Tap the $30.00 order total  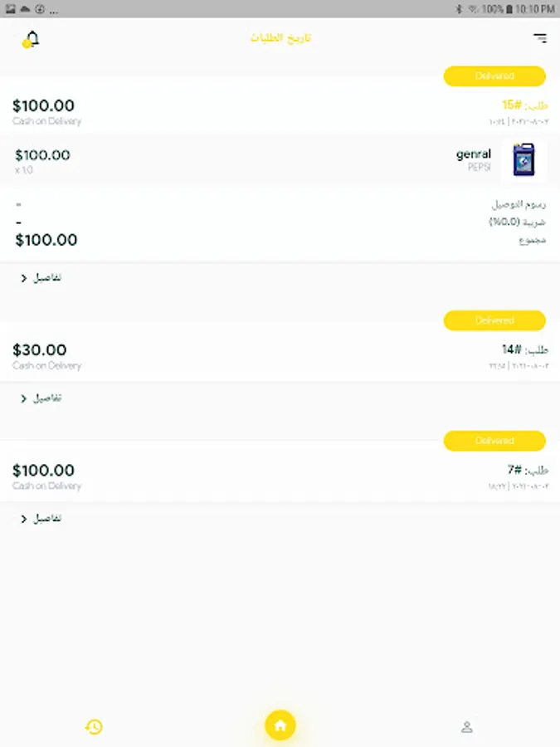click(x=40, y=350)
